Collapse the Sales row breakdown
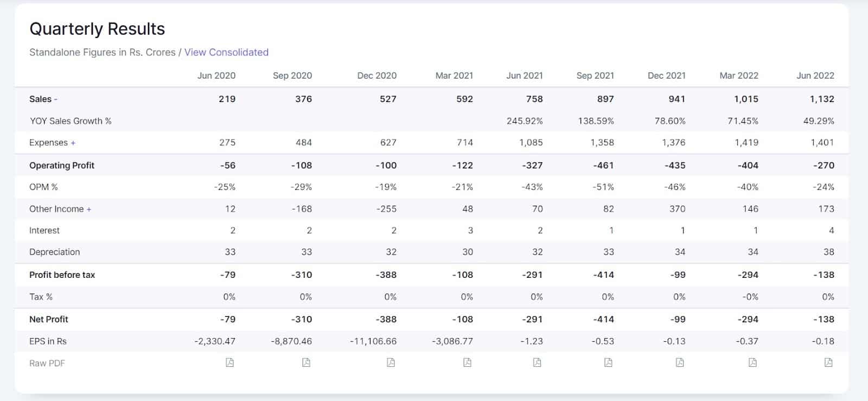Viewport: 868px width, 401px height. click(x=56, y=99)
